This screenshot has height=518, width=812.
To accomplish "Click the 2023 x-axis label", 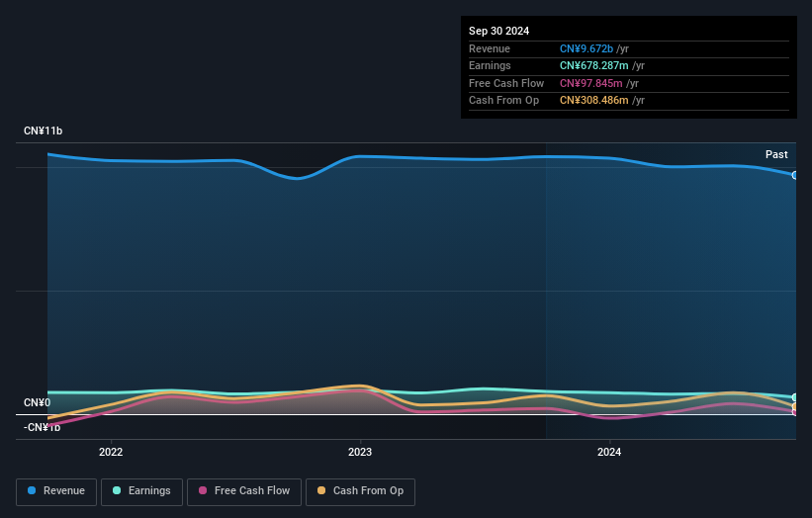I will click(x=360, y=452).
